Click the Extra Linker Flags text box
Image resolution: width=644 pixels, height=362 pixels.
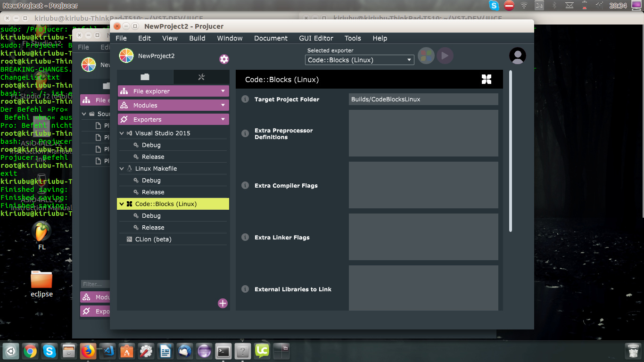[423, 237]
